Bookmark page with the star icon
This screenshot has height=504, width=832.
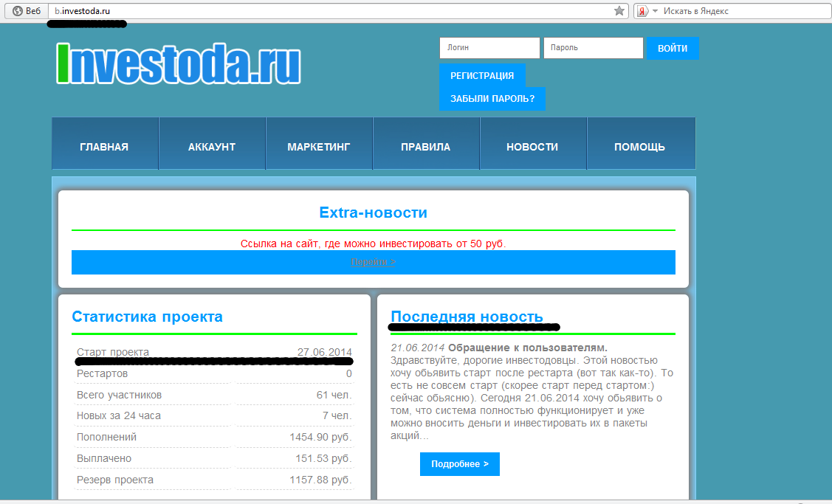pos(619,11)
